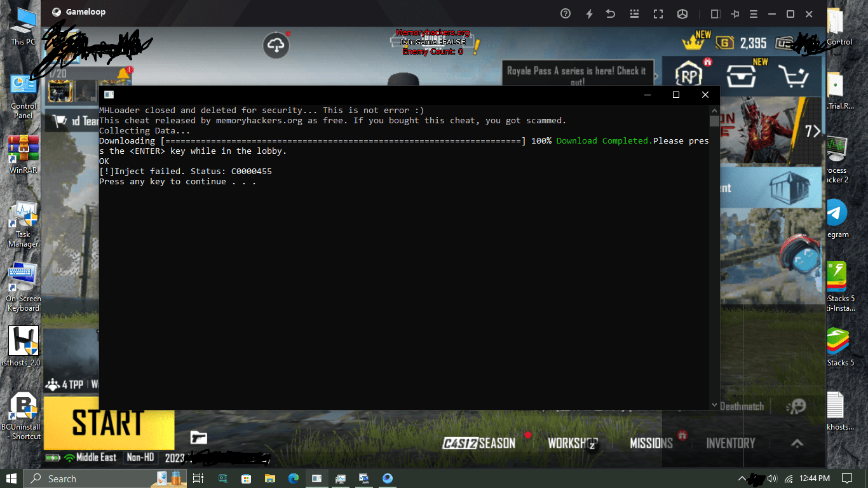868x488 pixels.
Task: Click the cloud download icon in game
Action: point(276,45)
